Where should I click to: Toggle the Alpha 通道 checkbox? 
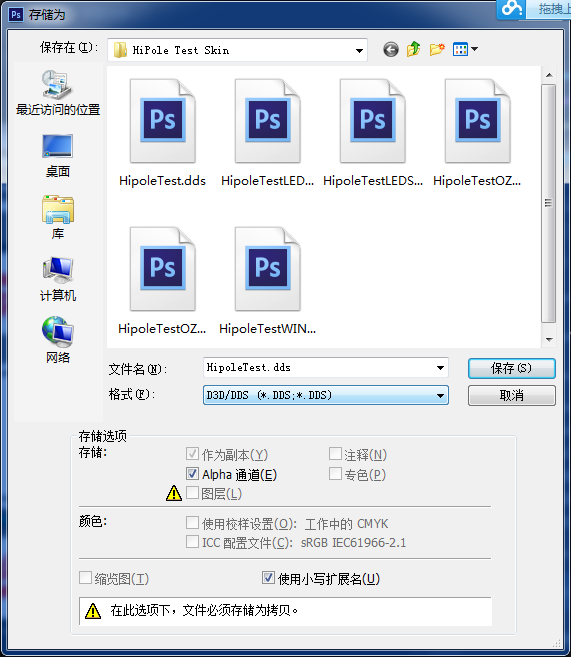(x=192, y=474)
